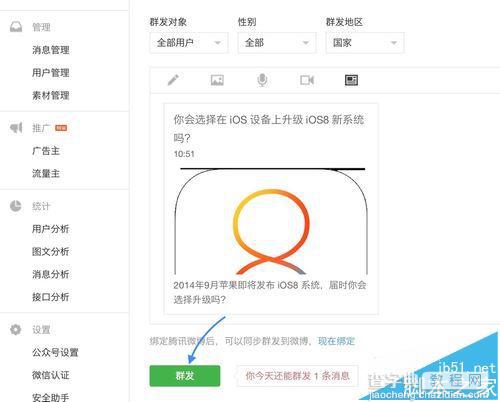Open 公众号设置 in the sidebar
The image size is (500, 402).
pyautogui.click(x=55, y=353)
